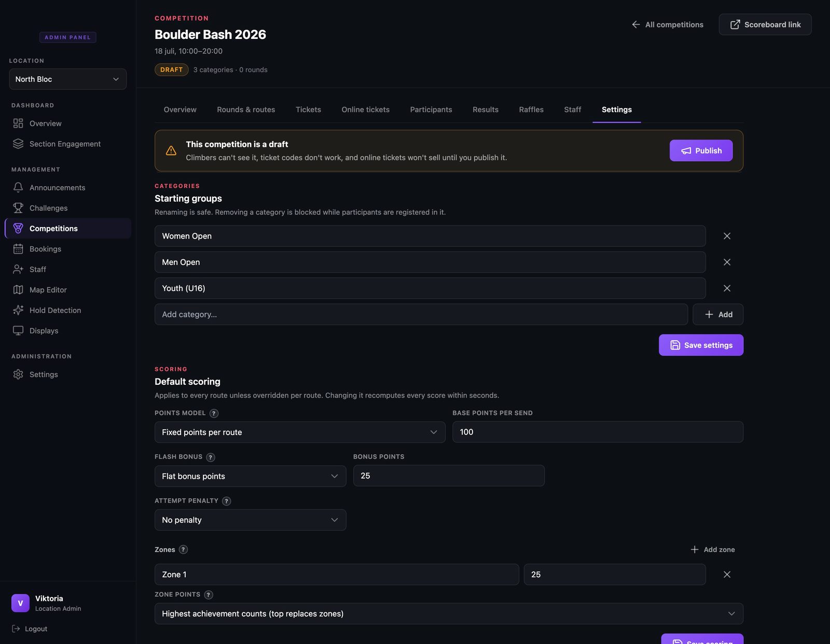The width and height of the screenshot is (830, 644).
Task: Click the ADMIN PANEL badge
Action: pos(68,37)
